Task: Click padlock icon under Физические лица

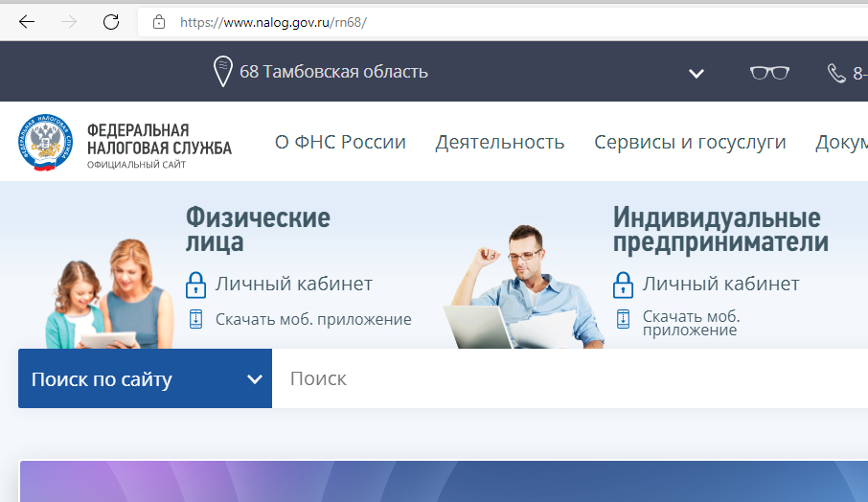Action: pyautogui.click(x=195, y=285)
